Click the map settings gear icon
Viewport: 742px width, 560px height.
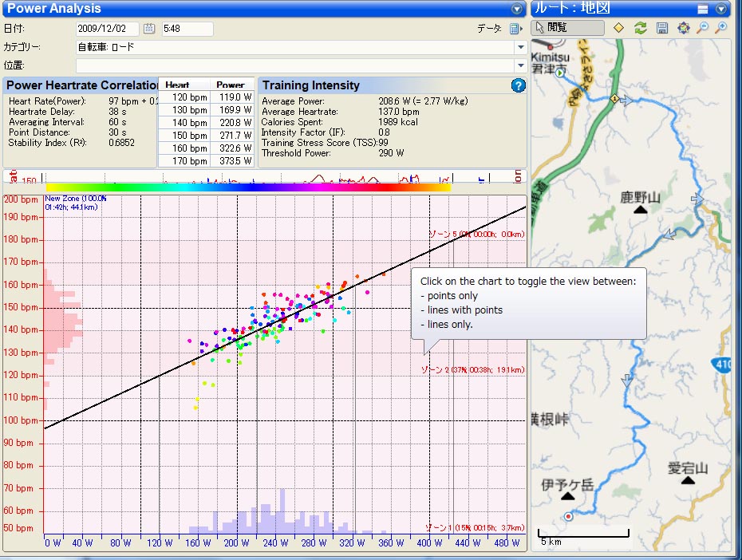683,28
